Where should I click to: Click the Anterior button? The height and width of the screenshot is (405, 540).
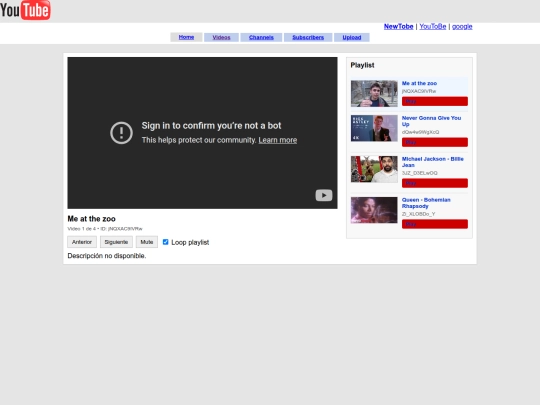pos(82,242)
